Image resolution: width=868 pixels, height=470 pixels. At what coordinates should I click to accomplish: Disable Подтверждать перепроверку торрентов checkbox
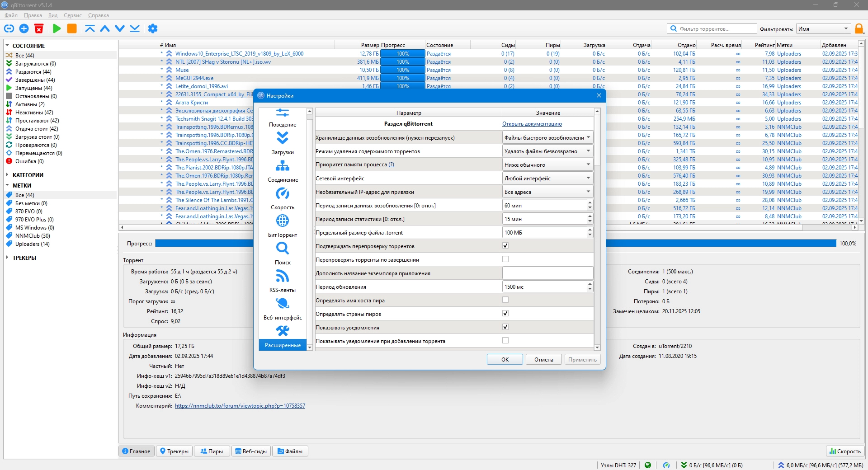(x=505, y=246)
